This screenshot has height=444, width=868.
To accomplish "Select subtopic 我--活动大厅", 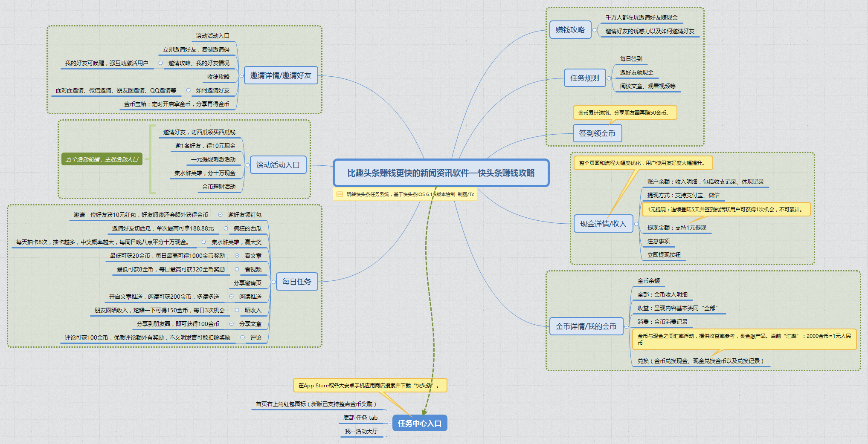I will [x=361, y=432].
